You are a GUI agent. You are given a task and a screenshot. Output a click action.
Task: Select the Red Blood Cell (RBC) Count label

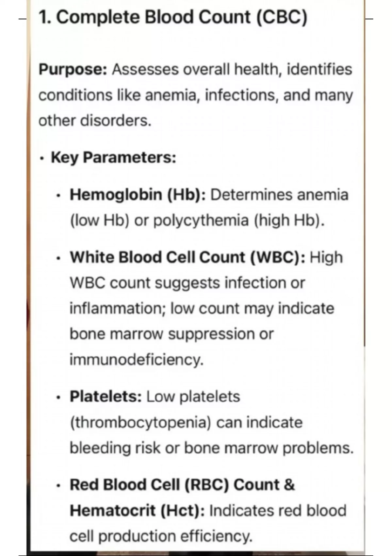[182, 485]
